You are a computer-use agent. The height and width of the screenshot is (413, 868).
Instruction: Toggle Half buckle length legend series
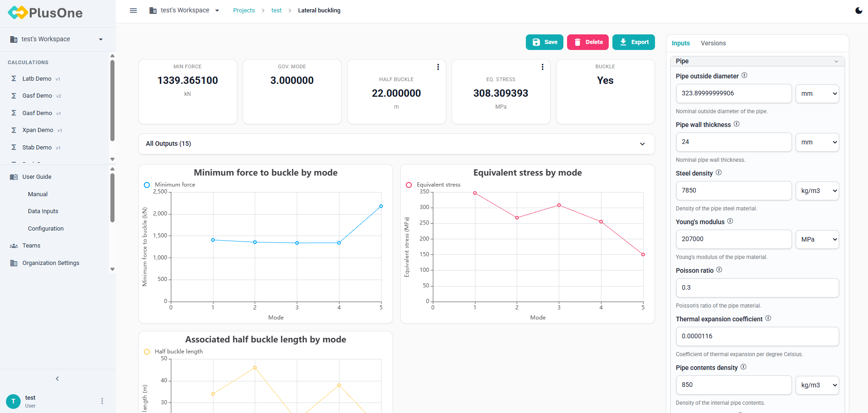point(174,352)
